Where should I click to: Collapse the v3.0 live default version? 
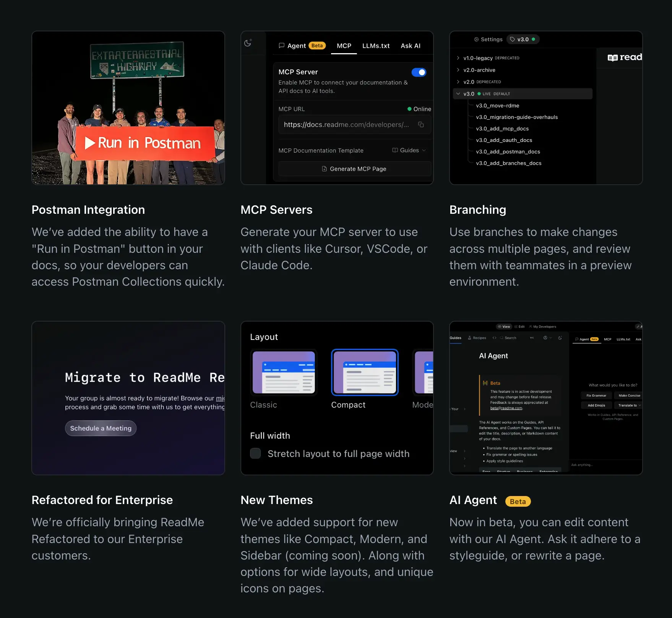pyautogui.click(x=458, y=94)
